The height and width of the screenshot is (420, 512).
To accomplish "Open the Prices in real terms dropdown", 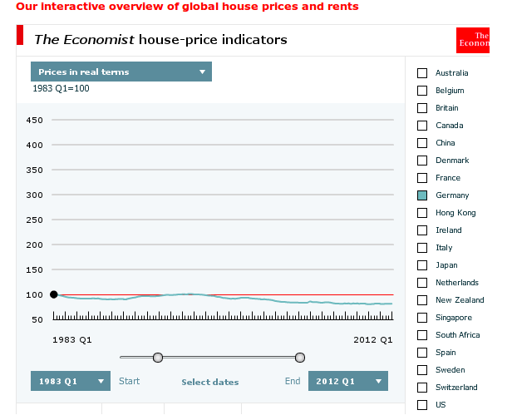I will tap(121, 72).
